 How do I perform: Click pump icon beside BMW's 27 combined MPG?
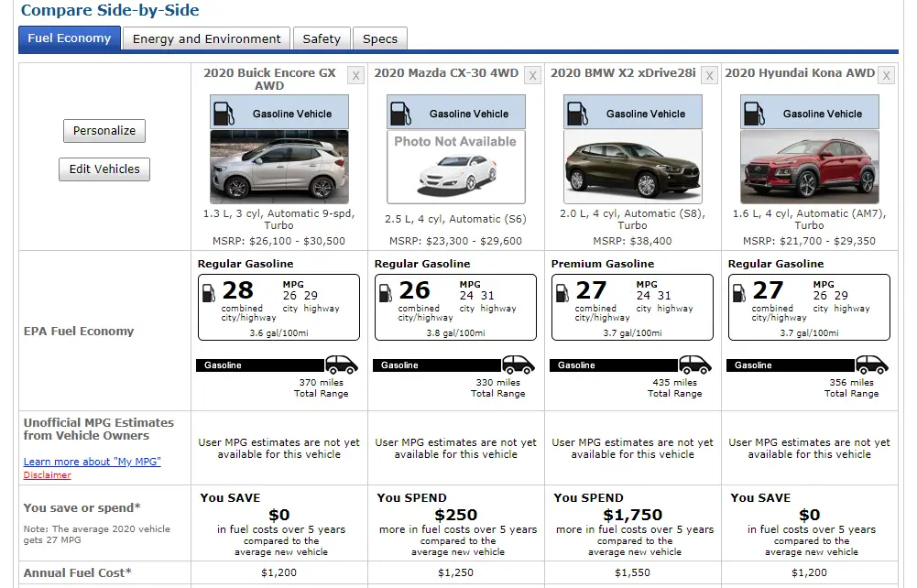(562, 292)
